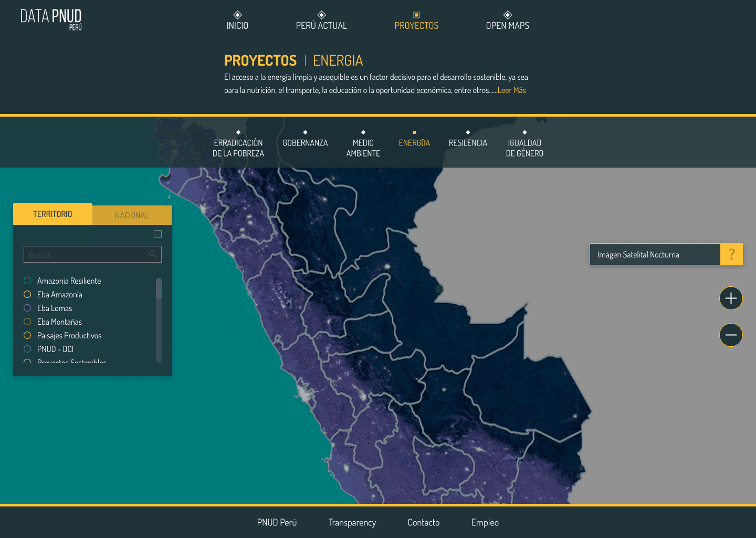Click the diamond marker above RESILENCIA
Screen dimensions: 756x538
(468, 132)
